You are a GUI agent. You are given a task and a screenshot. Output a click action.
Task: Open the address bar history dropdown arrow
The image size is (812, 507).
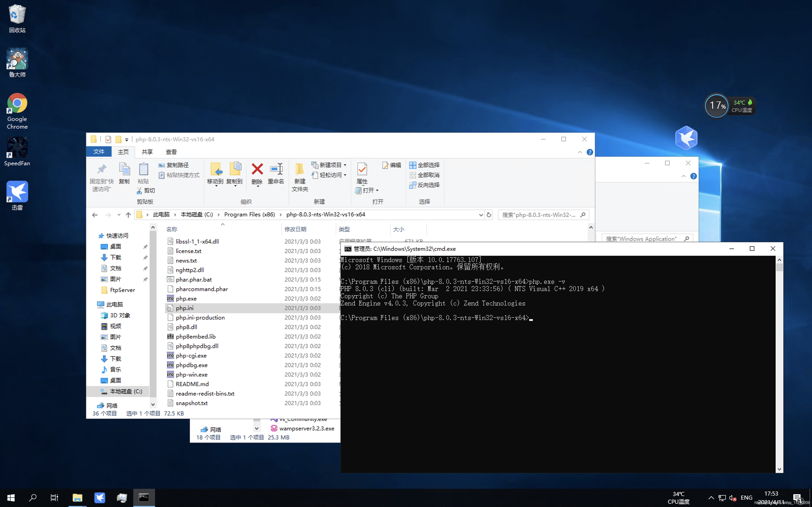[481, 215]
